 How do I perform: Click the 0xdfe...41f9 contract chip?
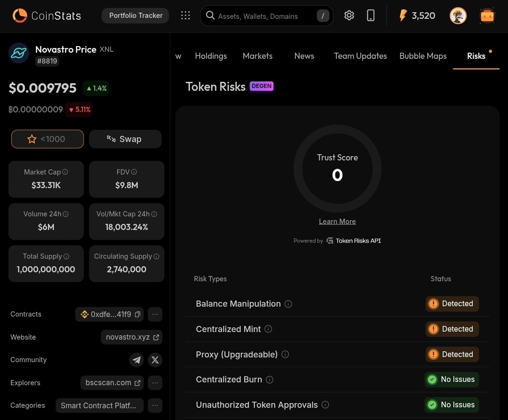[110, 314]
